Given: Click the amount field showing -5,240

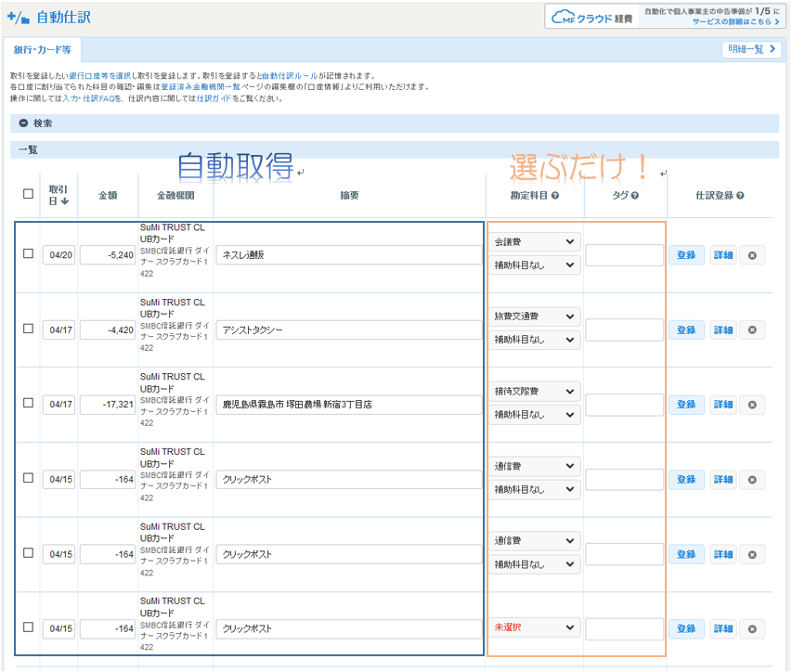Looking at the screenshot, I should (x=108, y=255).
